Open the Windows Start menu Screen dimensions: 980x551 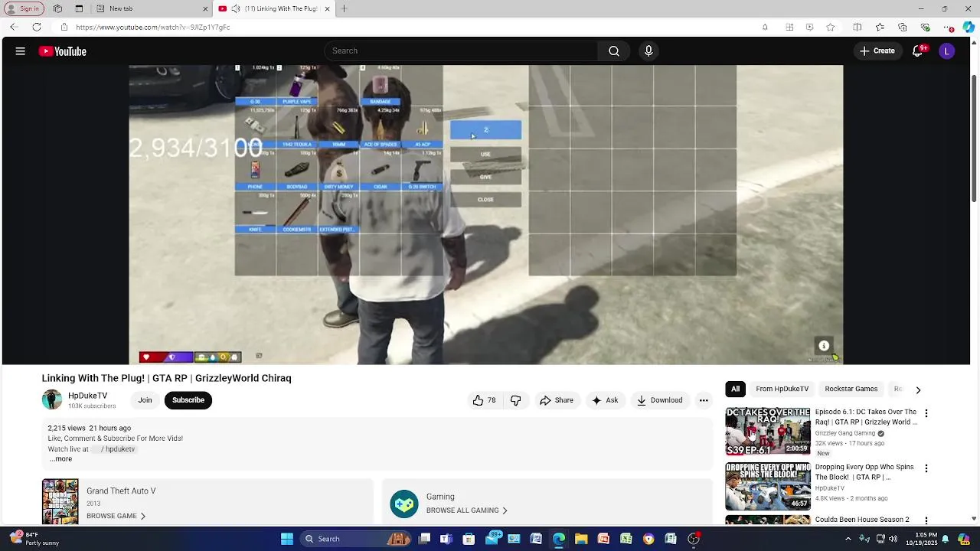click(x=287, y=539)
